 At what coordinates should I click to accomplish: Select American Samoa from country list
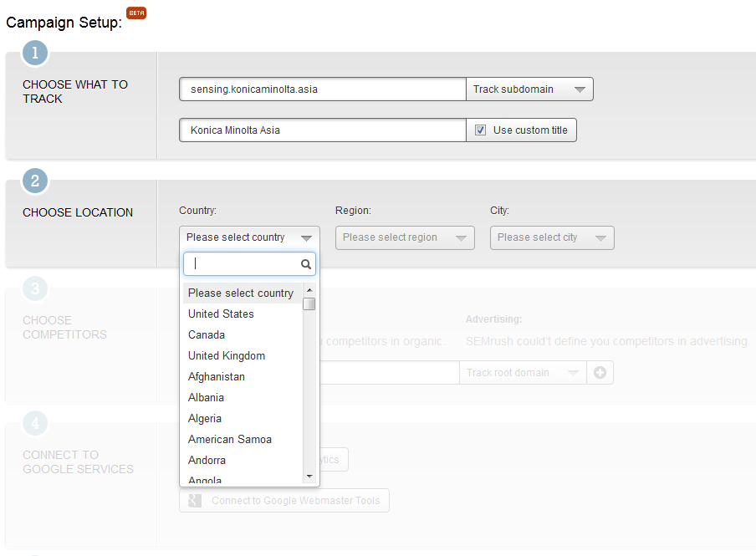tap(243, 439)
